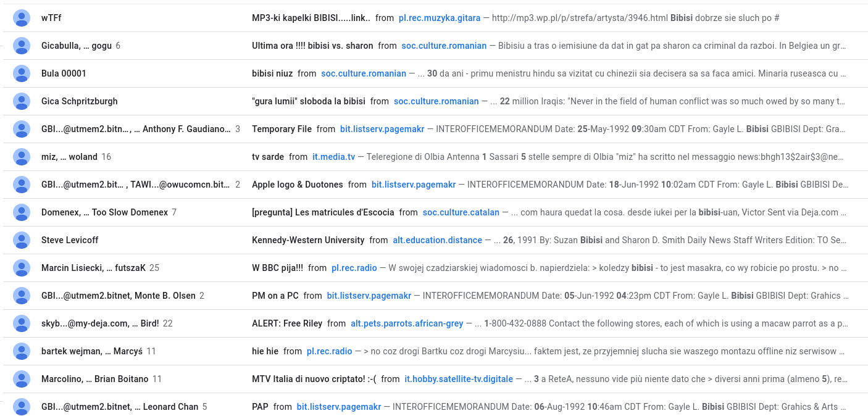Open the 'W BBC pija!!!' thread
This screenshot has width=868, height=416.
pyautogui.click(x=277, y=268)
